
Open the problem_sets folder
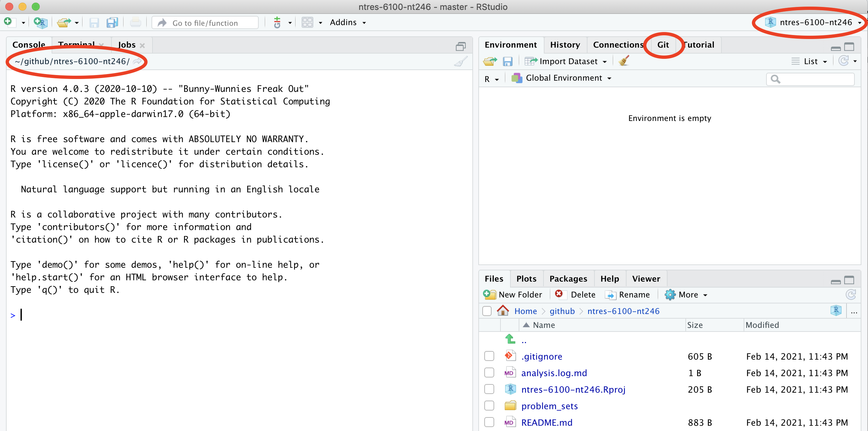click(x=549, y=406)
